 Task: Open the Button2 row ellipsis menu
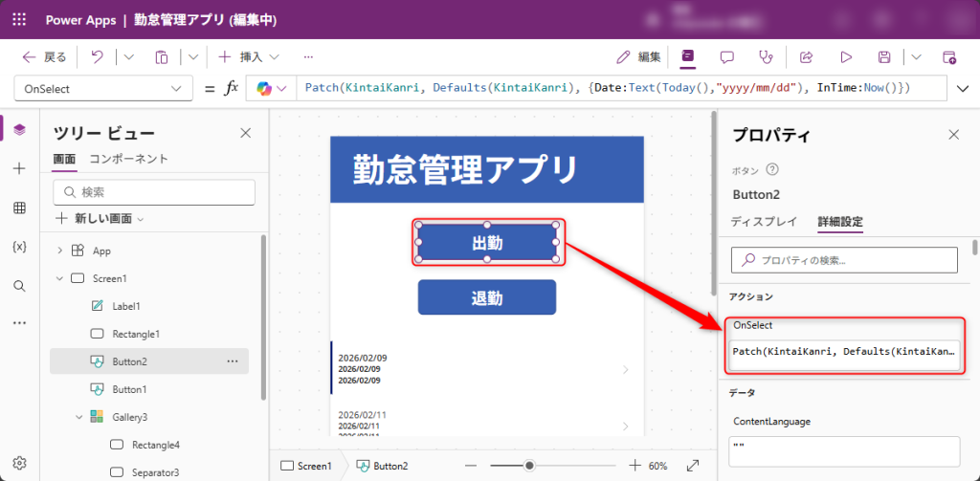click(x=233, y=361)
